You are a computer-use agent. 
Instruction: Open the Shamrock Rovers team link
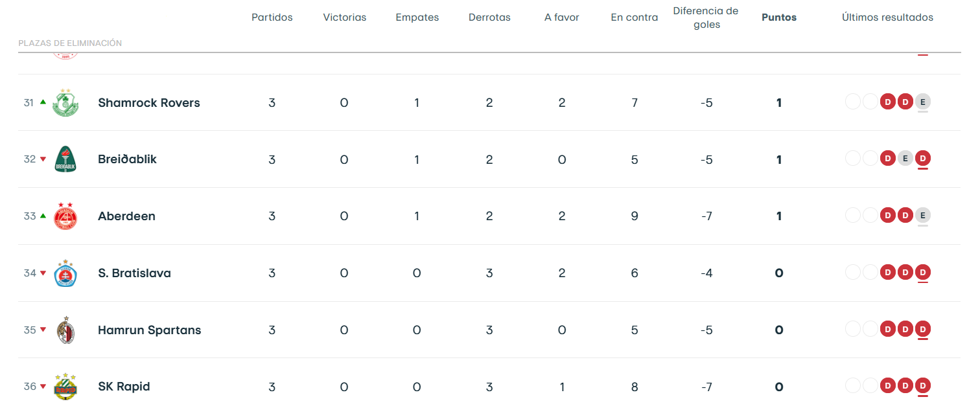pyautogui.click(x=148, y=102)
